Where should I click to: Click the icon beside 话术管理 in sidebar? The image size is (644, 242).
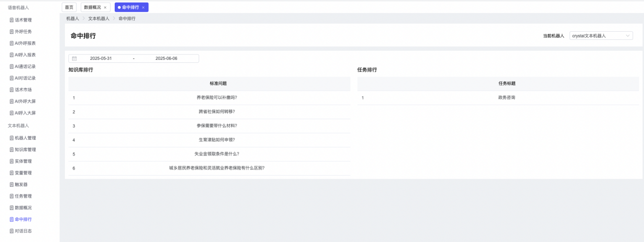tap(12, 20)
